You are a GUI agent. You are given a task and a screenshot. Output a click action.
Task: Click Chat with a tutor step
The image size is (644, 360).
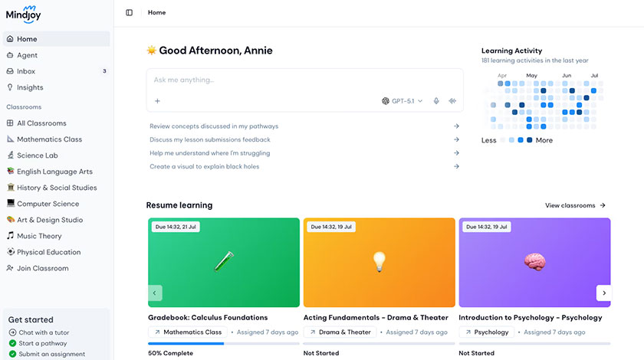tap(39, 332)
